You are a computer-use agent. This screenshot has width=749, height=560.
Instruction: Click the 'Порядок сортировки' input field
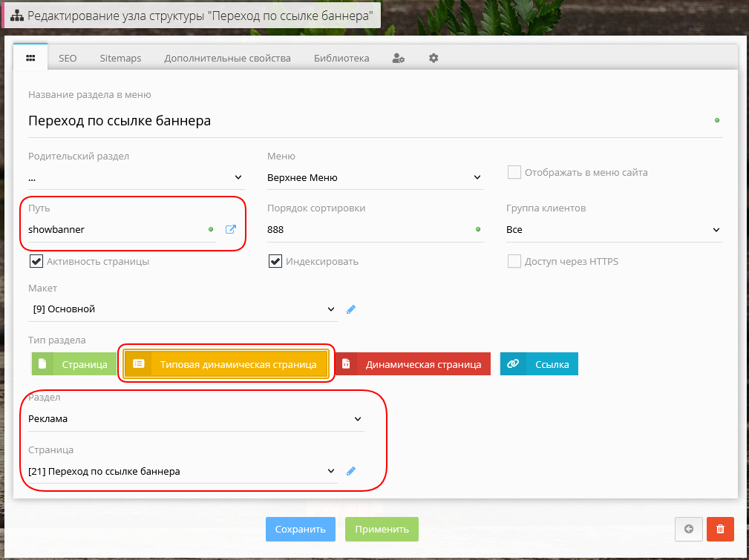367,230
